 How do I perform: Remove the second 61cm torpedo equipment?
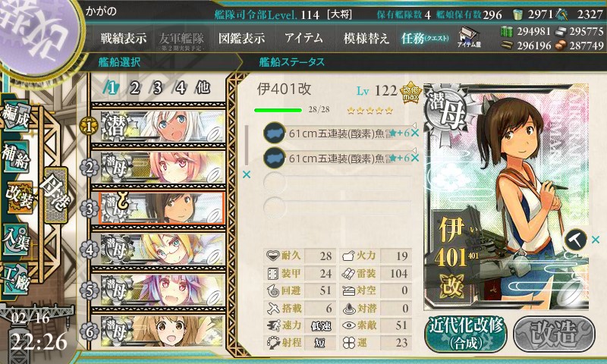coord(415,158)
